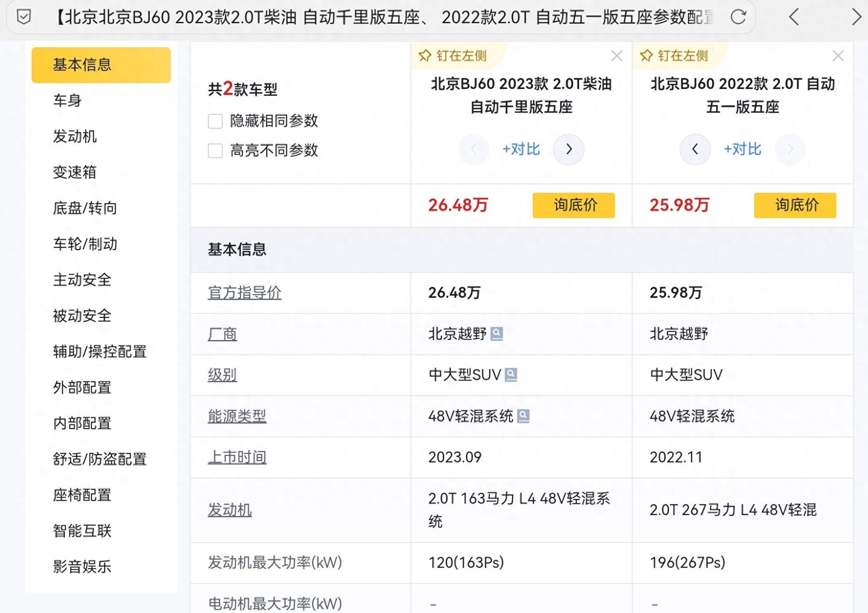The width and height of the screenshot is (868, 613).
Task: Show next model for 2023款 column
Action: click(569, 149)
